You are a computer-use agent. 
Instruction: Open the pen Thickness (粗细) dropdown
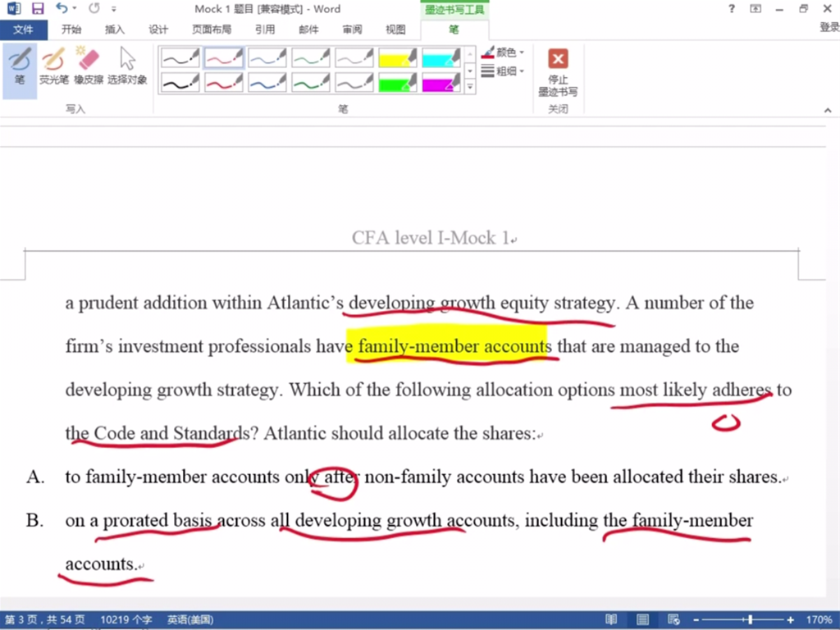[x=504, y=71]
